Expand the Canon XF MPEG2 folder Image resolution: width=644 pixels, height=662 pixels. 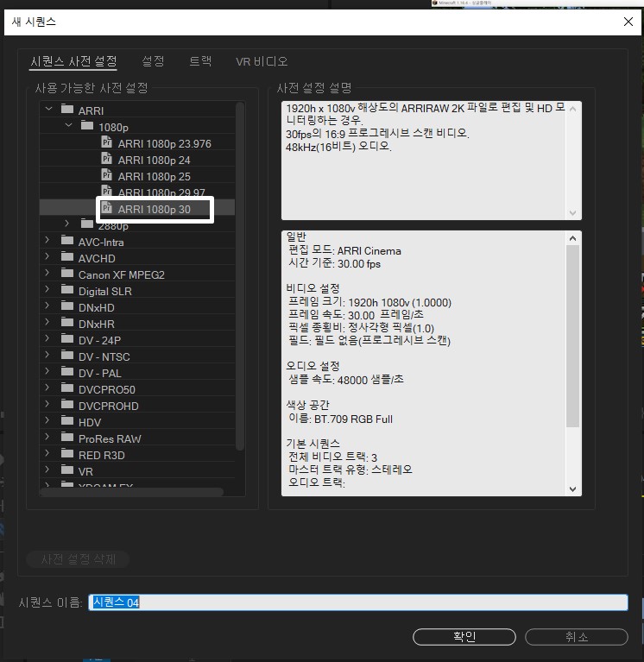coord(47,273)
